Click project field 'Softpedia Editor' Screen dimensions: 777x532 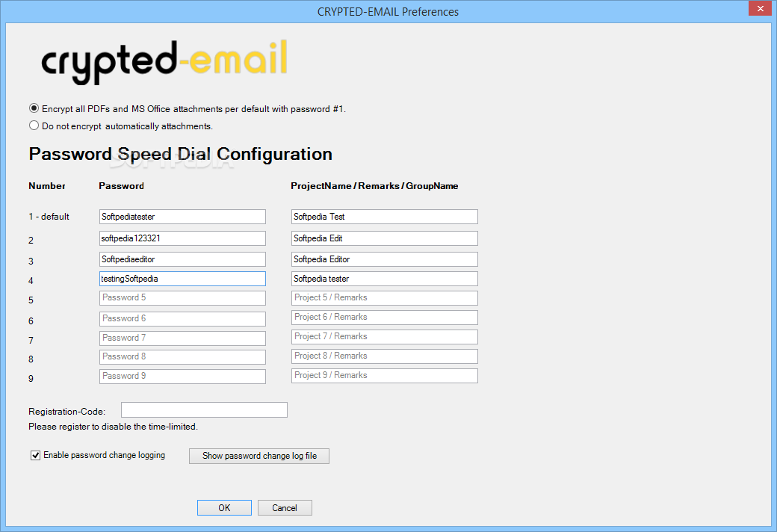point(385,259)
